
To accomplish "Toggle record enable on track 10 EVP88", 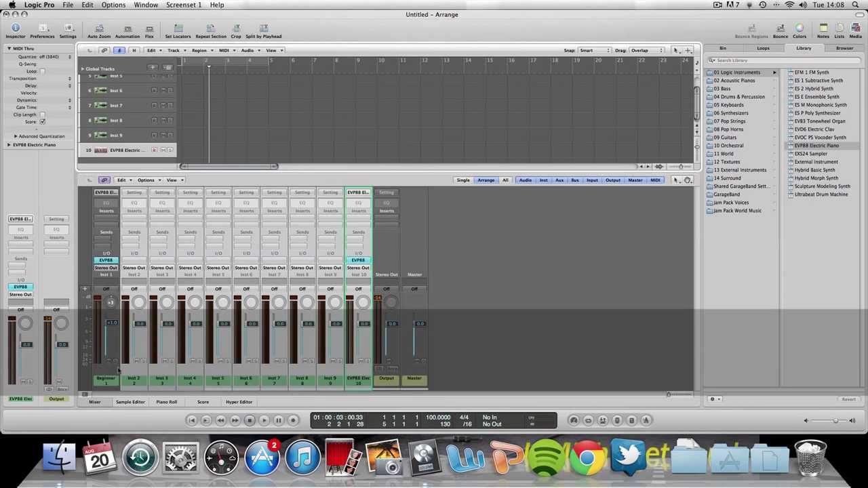I will (154, 150).
